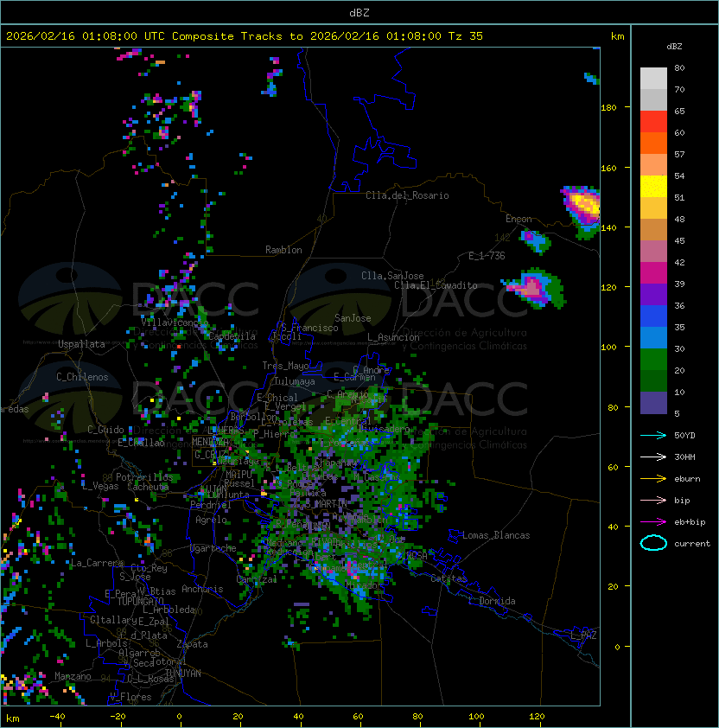719x728 pixels.
Task: Click the 'dBZ' legend heading above the scale
Action: coord(674,47)
